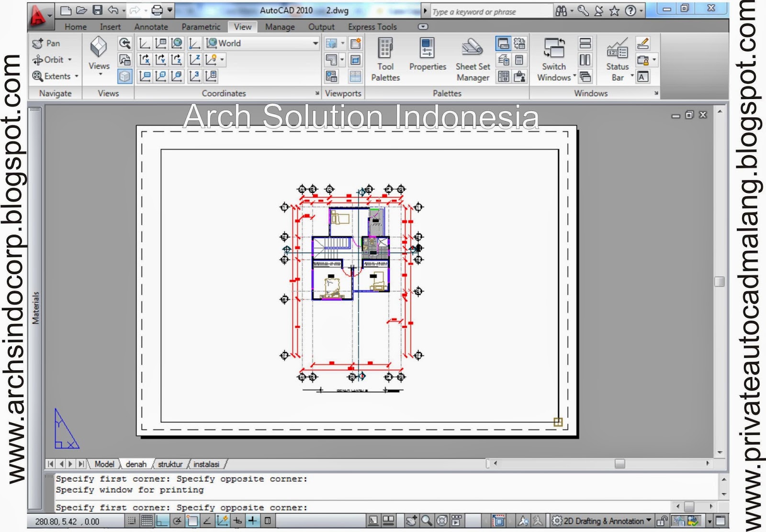766x532 pixels.
Task: Open the Properties palette
Action: (428, 55)
